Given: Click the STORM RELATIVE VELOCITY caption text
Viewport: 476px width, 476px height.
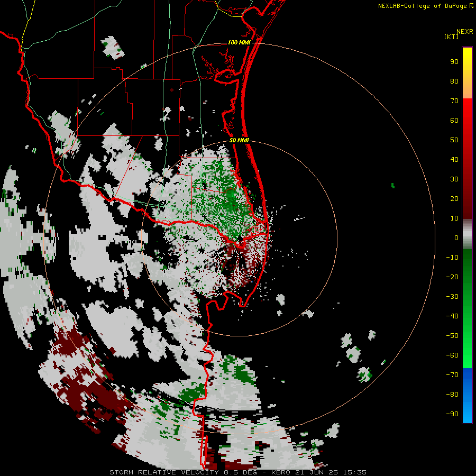Looking at the screenshot, I should pos(164,472).
